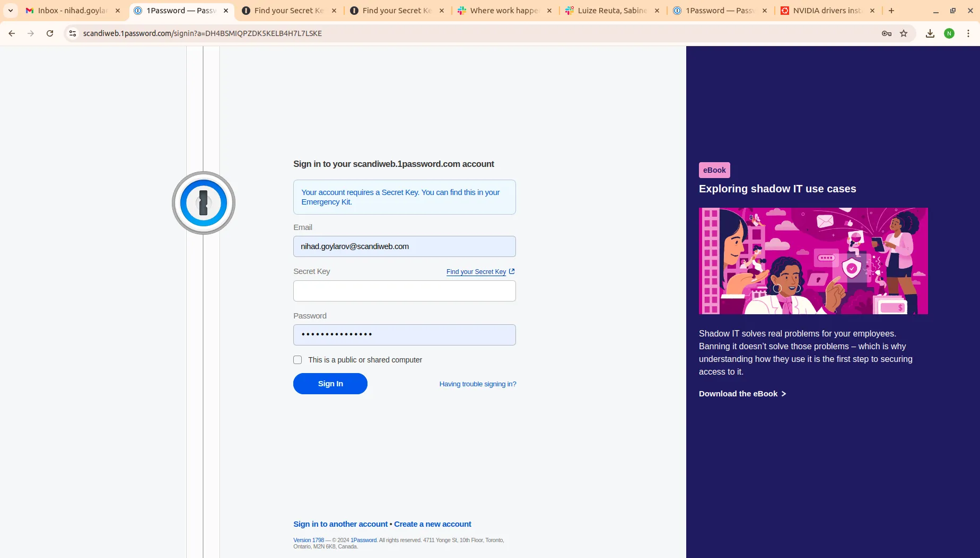Switch to the Gmail Inbox tab
The height and width of the screenshot is (558, 980).
coord(72,11)
